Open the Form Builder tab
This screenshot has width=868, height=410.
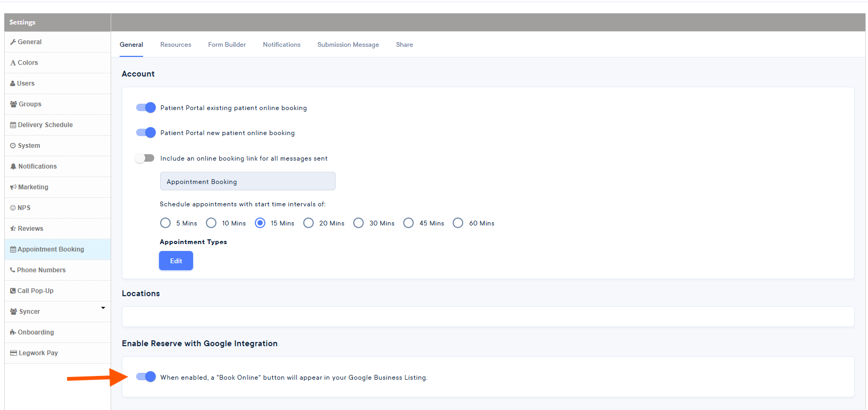pyautogui.click(x=227, y=45)
